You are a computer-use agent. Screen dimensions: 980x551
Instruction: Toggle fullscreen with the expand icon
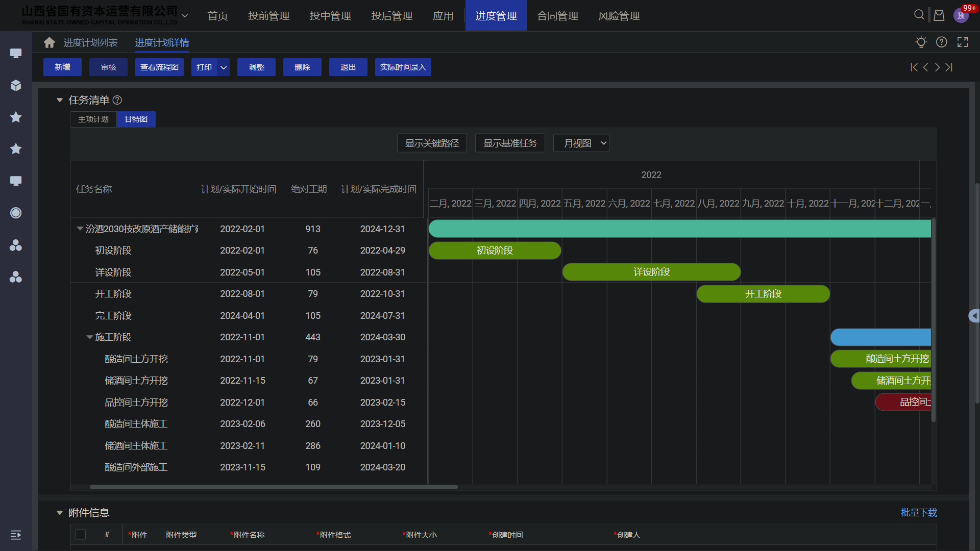962,42
